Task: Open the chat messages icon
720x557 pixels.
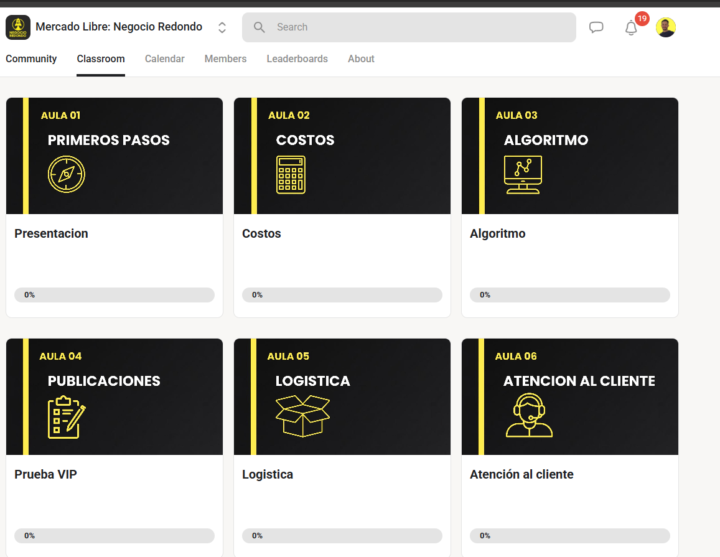Action: pos(596,28)
